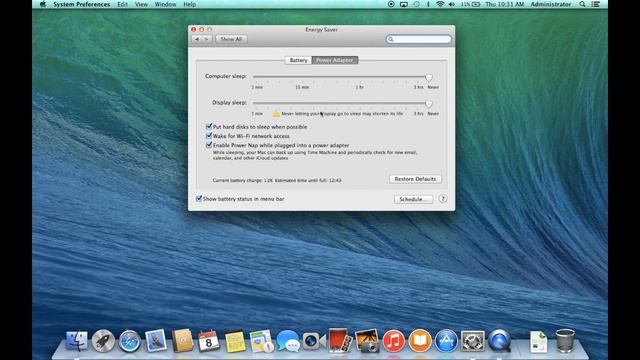
Task: Open Messages chat bubbles in Dock
Action: point(288,341)
